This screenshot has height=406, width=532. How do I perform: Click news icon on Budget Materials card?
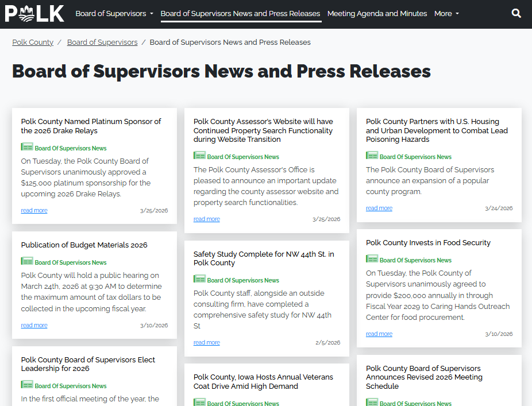[x=27, y=262]
